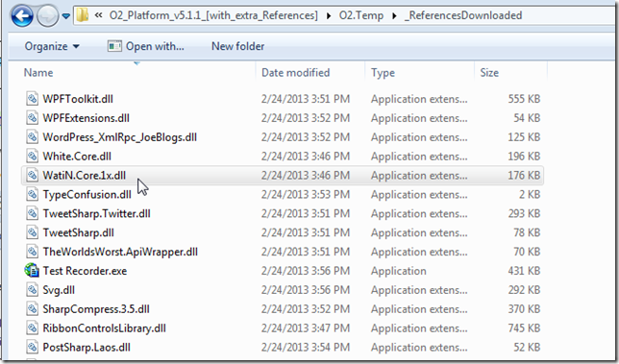619x364 pixels.
Task: Expand arrow after O2_Platform breadcrumb
Action: (x=329, y=16)
